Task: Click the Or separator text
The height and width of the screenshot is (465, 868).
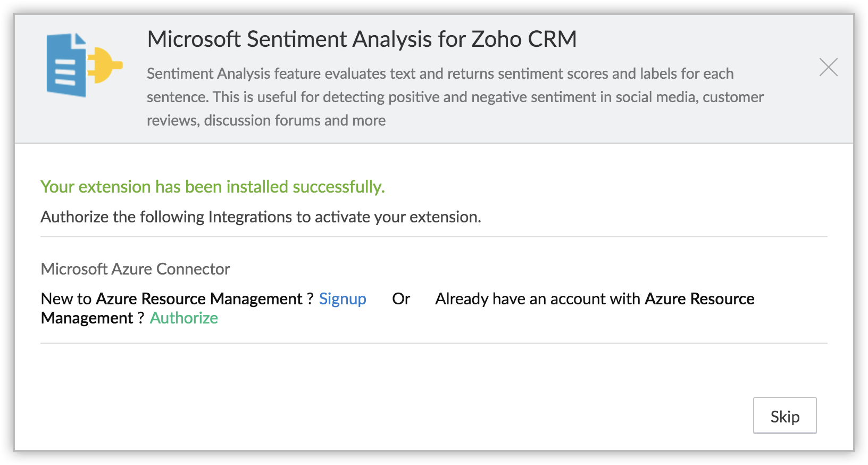Action: coord(401,299)
